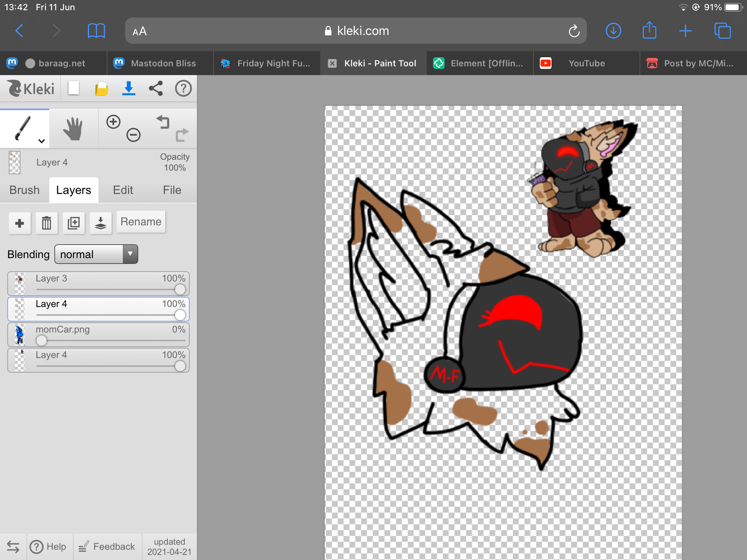Select the hand pan tool
Viewport: 747px width, 560px height.
point(73,128)
